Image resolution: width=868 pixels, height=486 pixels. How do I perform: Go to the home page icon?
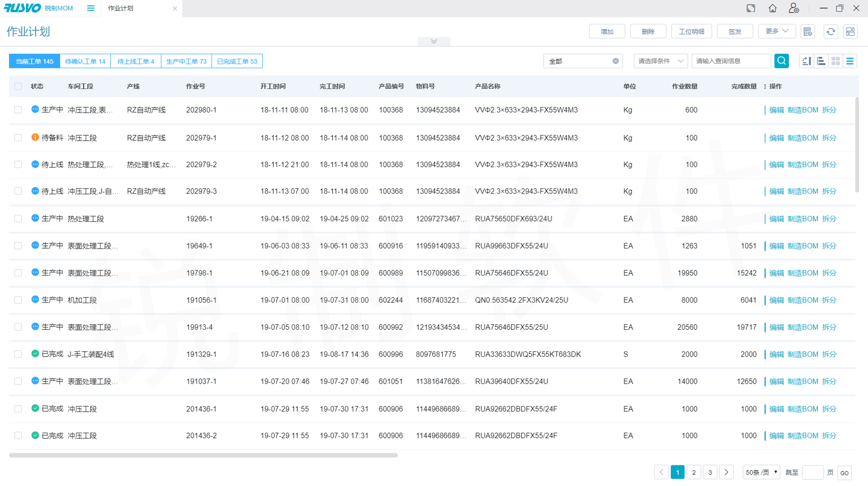(x=772, y=8)
